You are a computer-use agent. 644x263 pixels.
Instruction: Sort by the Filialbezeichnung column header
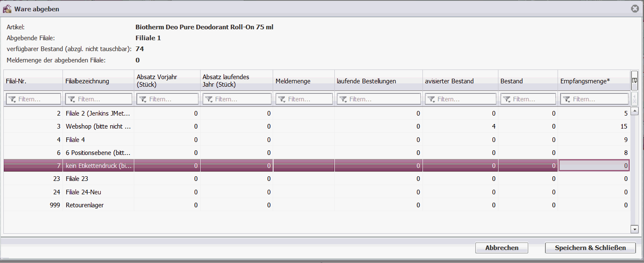pos(87,81)
